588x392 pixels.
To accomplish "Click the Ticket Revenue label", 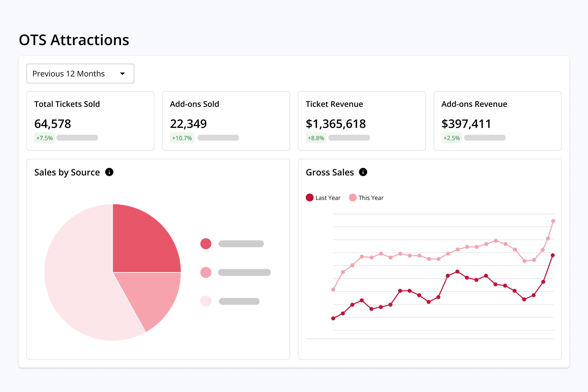I will tap(334, 104).
